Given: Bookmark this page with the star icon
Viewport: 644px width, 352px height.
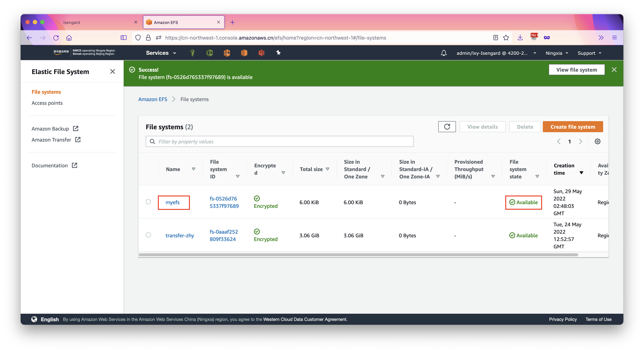Looking at the screenshot, I should [506, 38].
